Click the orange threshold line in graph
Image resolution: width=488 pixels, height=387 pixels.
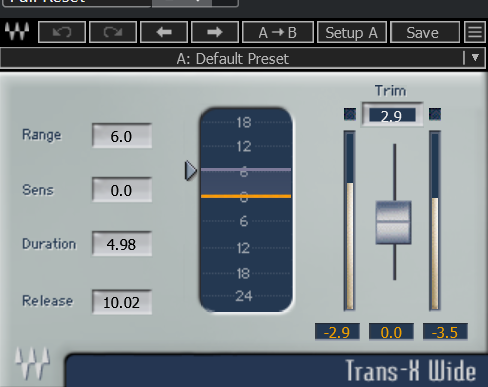(246, 196)
